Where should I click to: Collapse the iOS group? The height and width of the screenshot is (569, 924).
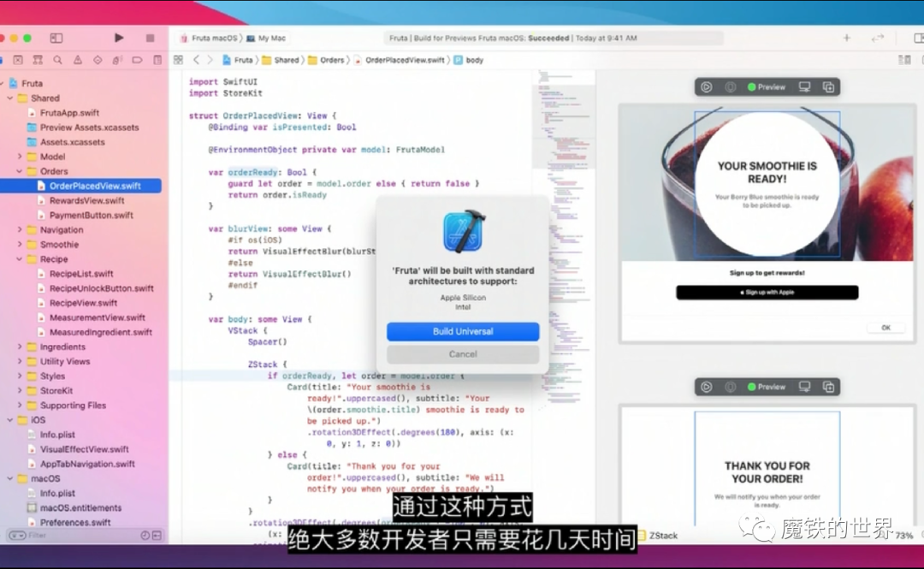(x=10, y=420)
